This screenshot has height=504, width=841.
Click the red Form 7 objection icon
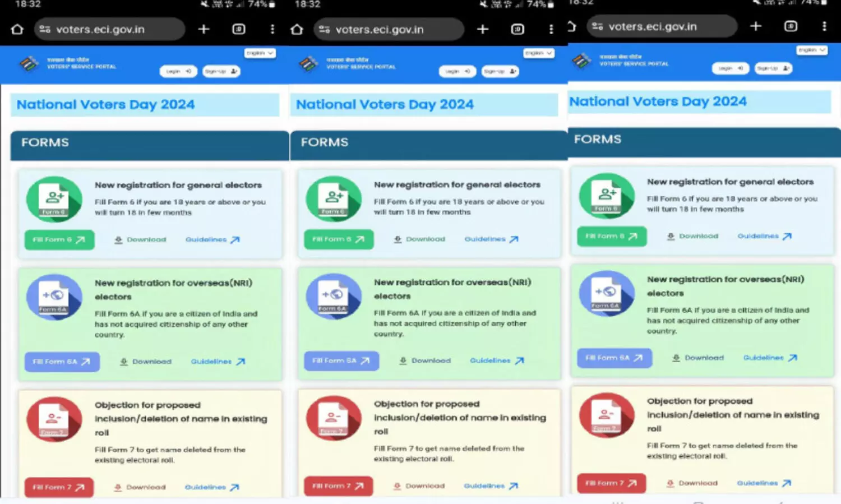point(53,418)
